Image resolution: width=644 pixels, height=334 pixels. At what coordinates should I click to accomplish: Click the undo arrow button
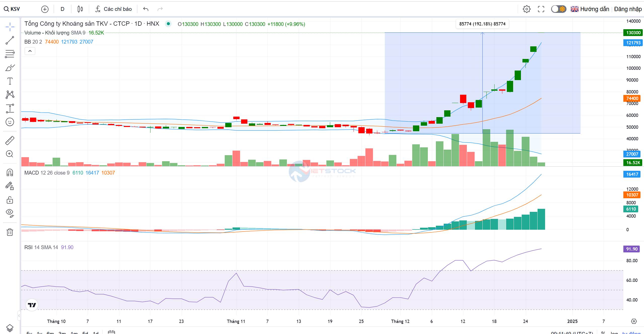pos(146,9)
